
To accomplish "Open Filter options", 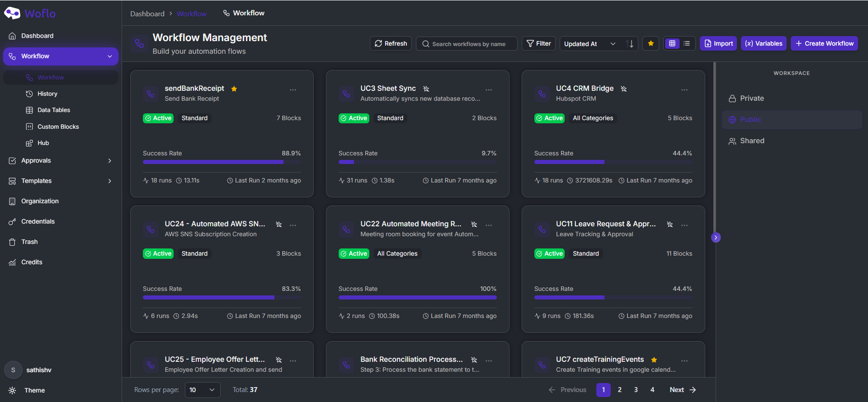I will point(538,43).
